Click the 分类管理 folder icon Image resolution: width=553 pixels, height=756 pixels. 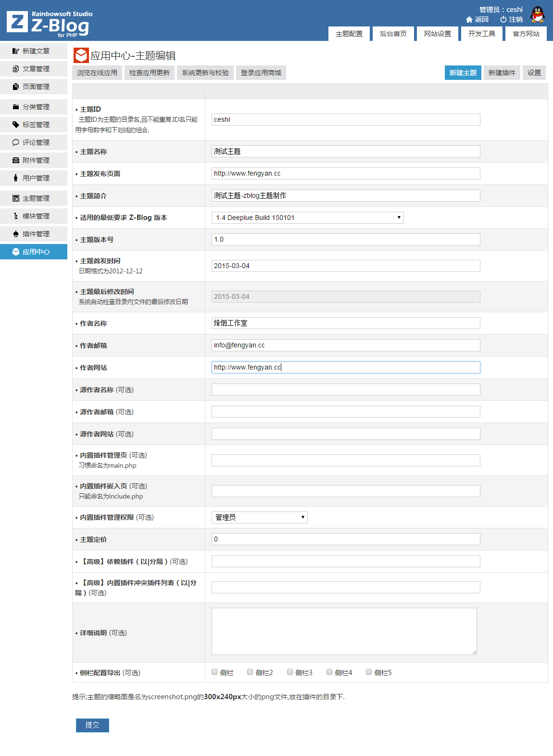pyautogui.click(x=16, y=107)
